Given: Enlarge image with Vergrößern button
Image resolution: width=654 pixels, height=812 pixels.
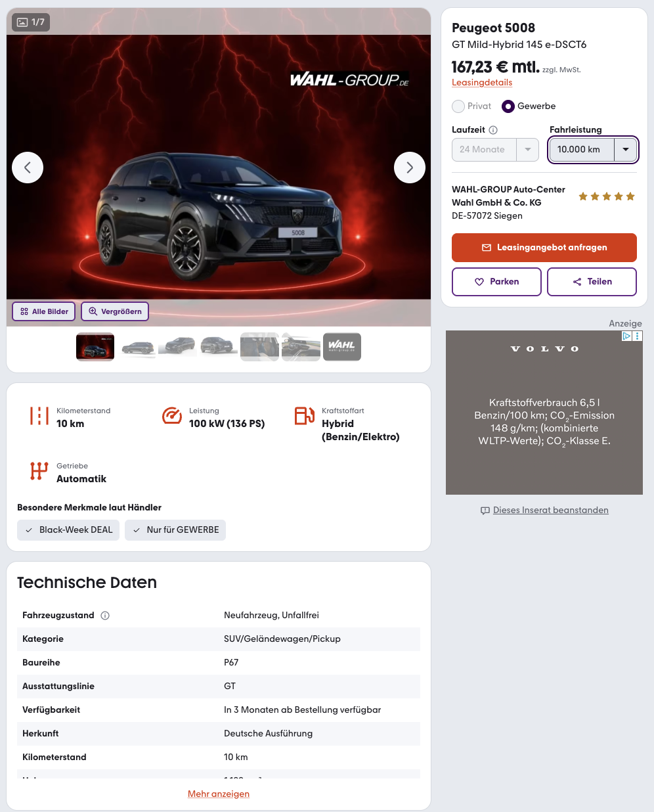Looking at the screenshot, I should [x=115, y=311].
